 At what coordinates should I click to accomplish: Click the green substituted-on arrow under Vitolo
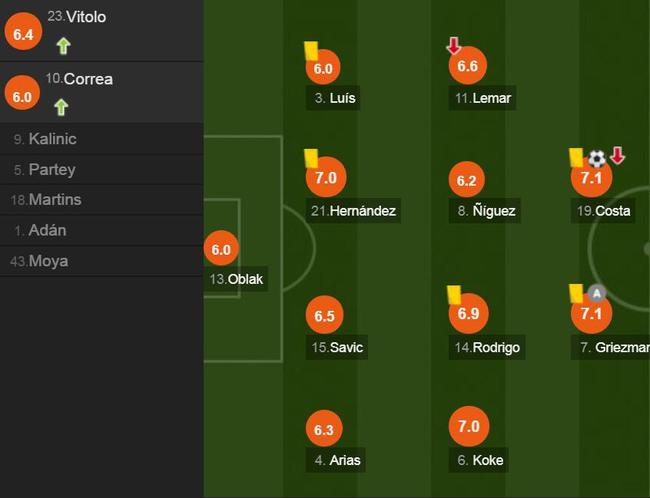(x=63, y=46)
